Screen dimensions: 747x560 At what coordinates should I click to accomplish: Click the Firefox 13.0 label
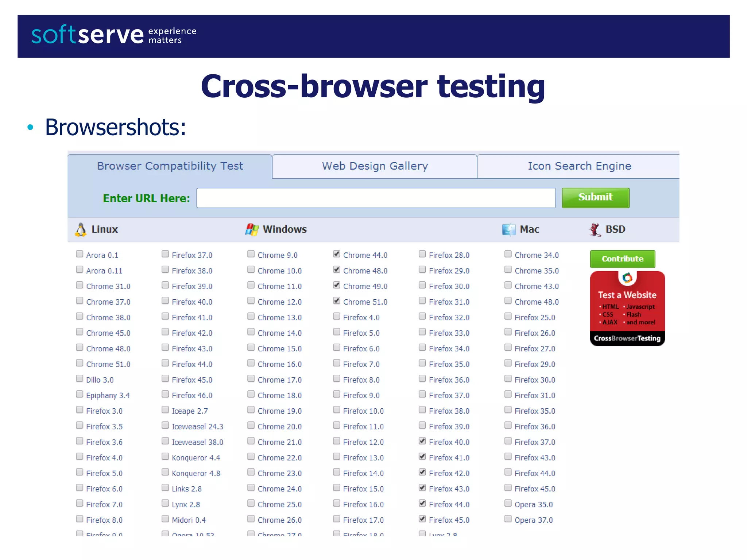point(363,458)
